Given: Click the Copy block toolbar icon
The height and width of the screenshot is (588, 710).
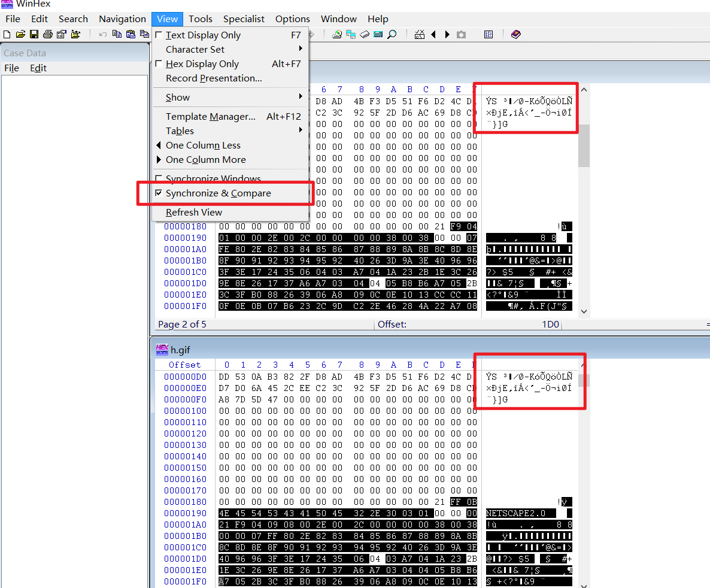Looking at the screenshot, I should tap(117, 34).
